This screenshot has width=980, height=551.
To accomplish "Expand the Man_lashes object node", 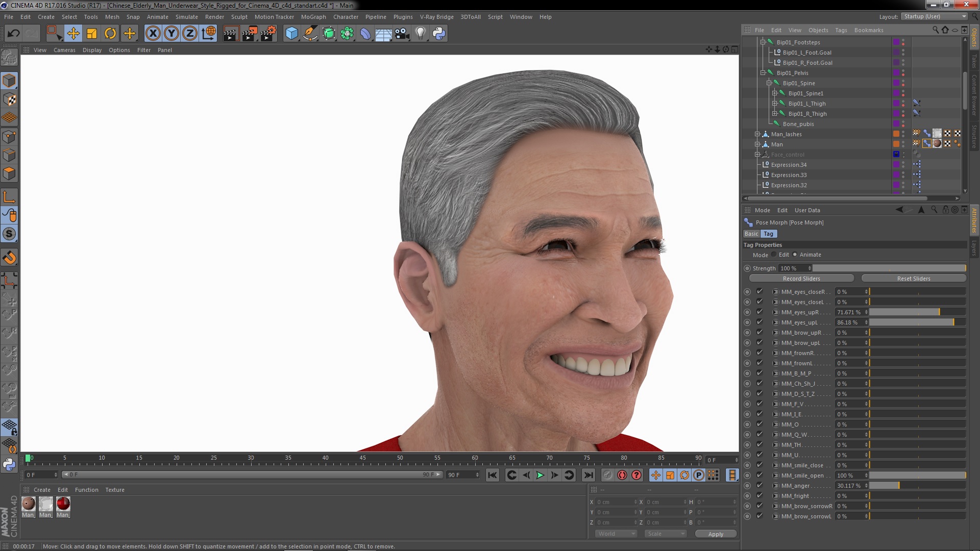I will pyautogui.click(x=757, y=134).
